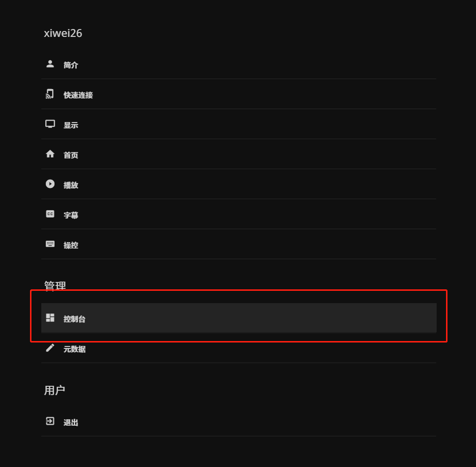Viewport: 476px width, 467px height.
Task: Go to the 首页 settings label
Action: (x=71, y=155)
